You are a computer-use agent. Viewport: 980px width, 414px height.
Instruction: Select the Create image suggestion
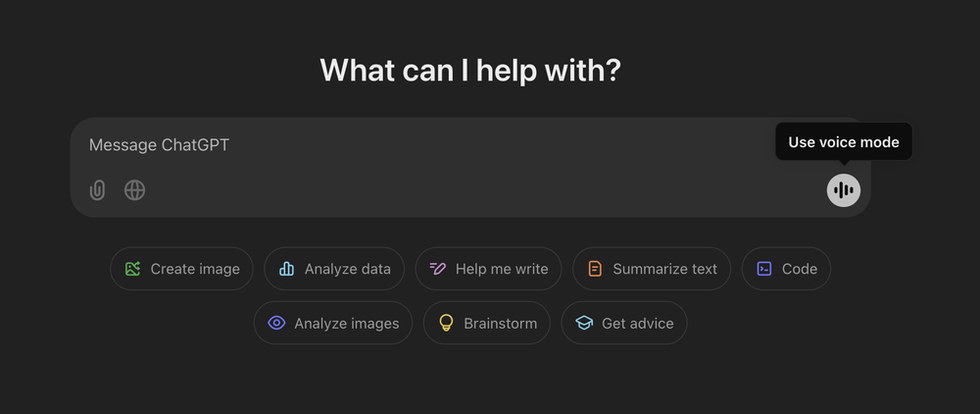[x=182, y=269]
